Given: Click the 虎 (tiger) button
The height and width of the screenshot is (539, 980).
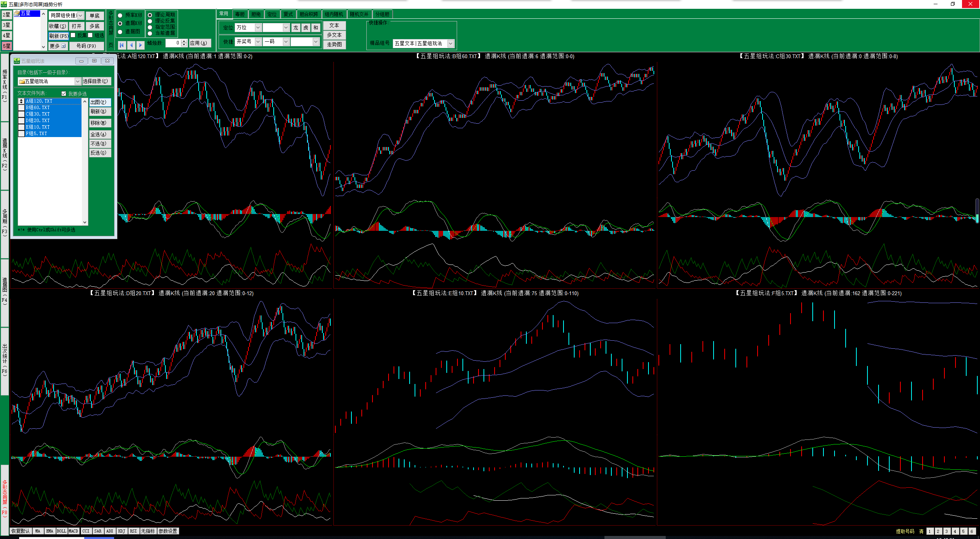Looking at the screenshot, I should 305,28.
